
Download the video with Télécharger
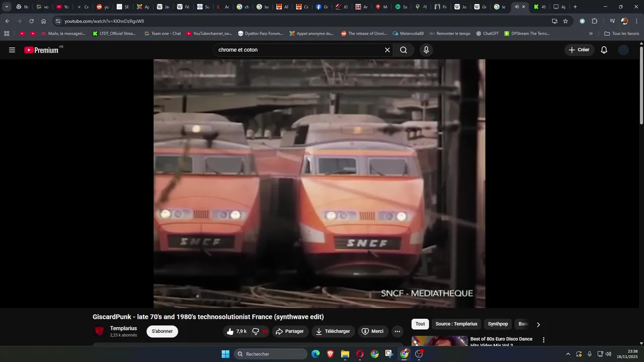(x=333, y=331)
